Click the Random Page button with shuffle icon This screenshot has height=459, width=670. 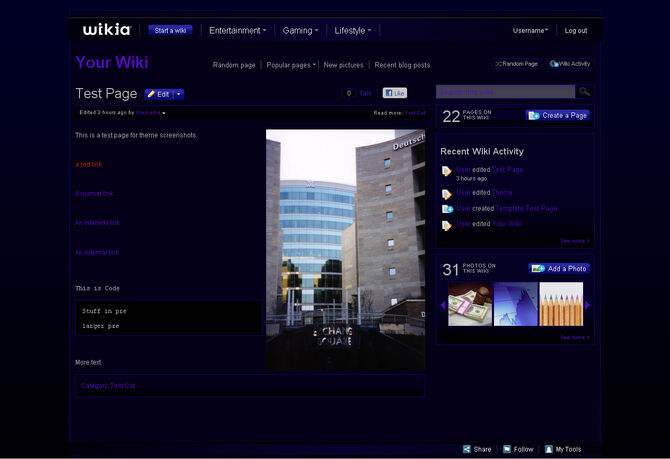click(x=517, y=64)
